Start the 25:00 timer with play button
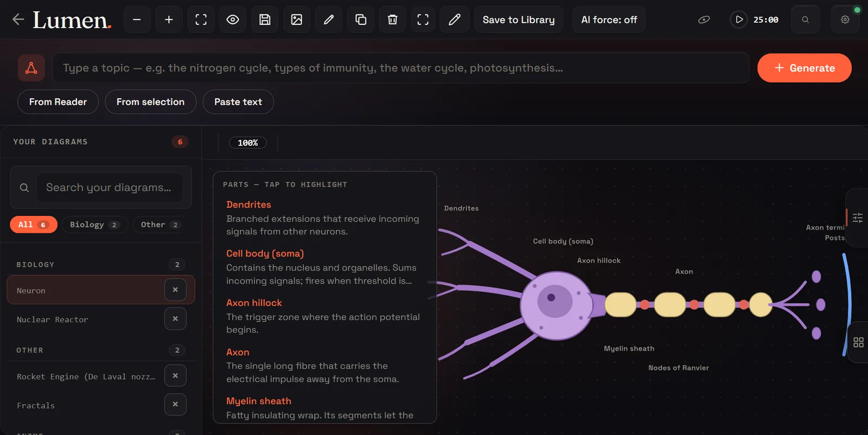The height and width of the screenshot is (435, 868). pos(739,20)
